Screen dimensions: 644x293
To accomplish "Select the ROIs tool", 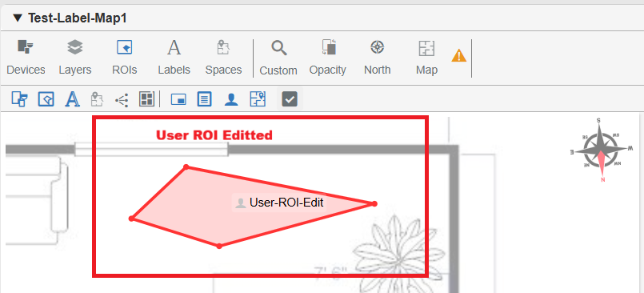I will [x=125, y=58].
